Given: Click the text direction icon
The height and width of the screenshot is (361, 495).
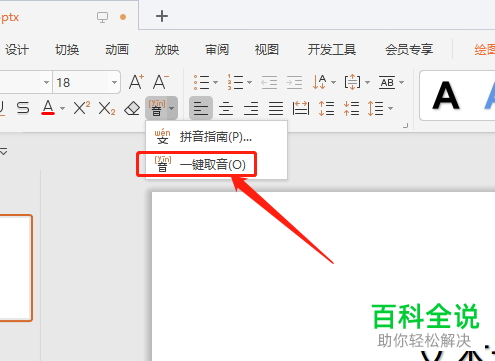Looking at the screenshot, I should tap(319, 82).
